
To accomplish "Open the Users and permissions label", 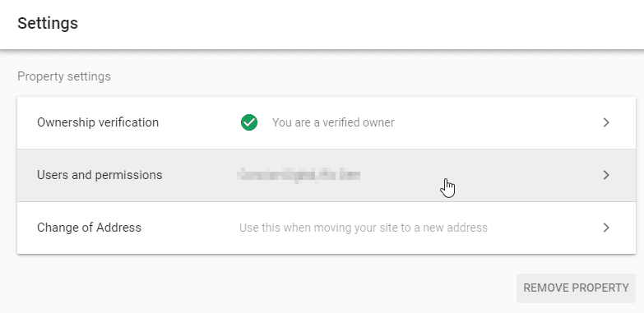I will coord(100,175).
